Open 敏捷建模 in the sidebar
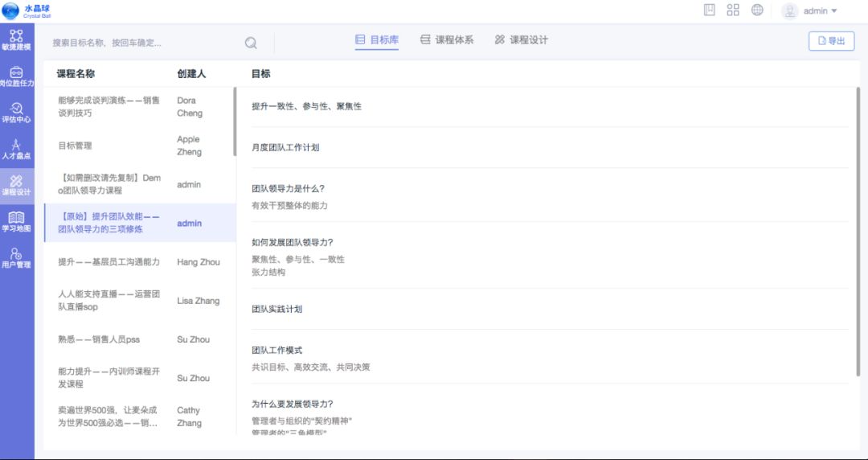The image size is (868, 460). point(16,39)
